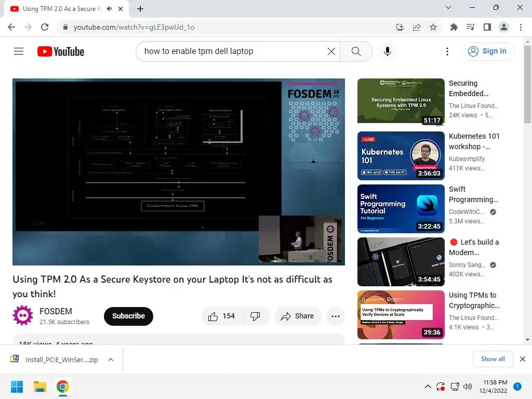532x399 pixels.
Task: Go back with browser back arrow
Action: tap(11, 27)
